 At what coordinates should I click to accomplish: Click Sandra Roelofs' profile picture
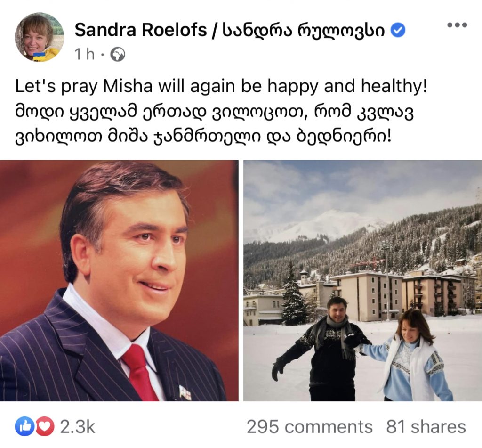click(x=40, y=37)
